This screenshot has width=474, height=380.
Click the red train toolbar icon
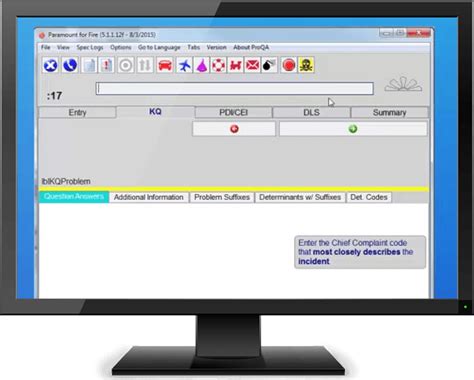pyautogui.click(x=236, y=65)
